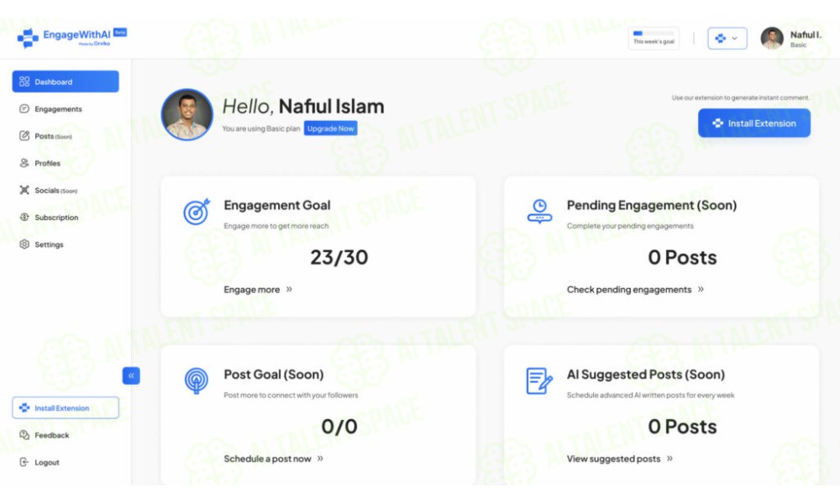Click the sidebar Install Extension button
Viewport: 840px width, 504px height.
pos(66,407)
